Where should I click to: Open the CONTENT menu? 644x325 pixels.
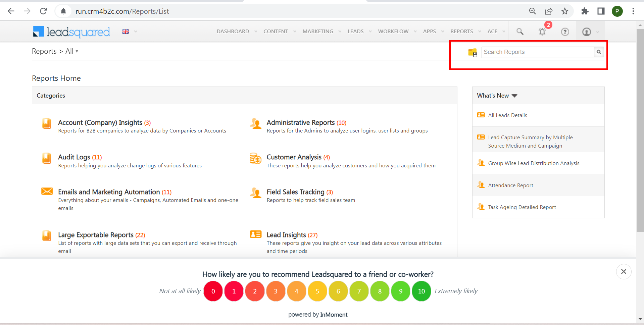click(x=276, y=32)
